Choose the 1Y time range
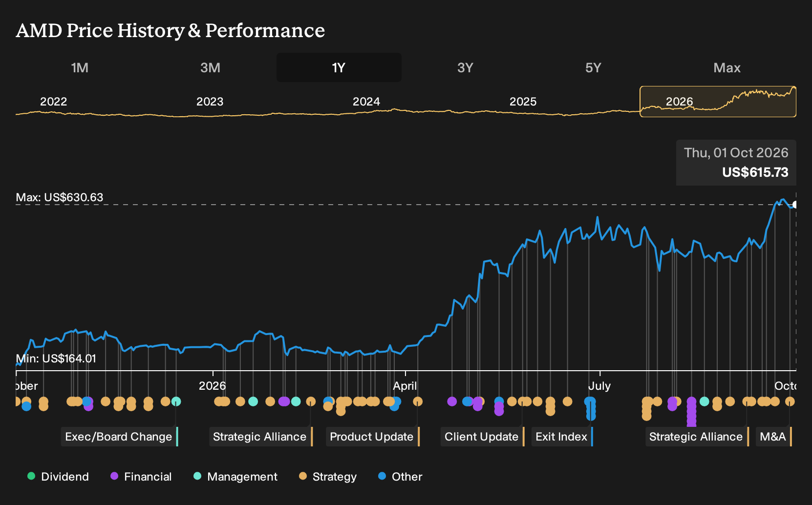The height and width of the screenshot is (505, 812). tap(339, 67)
